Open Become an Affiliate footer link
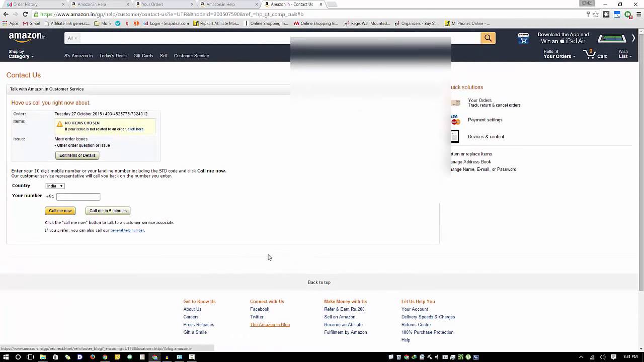Viewport: 644px width, 362px height. (343, 325)
